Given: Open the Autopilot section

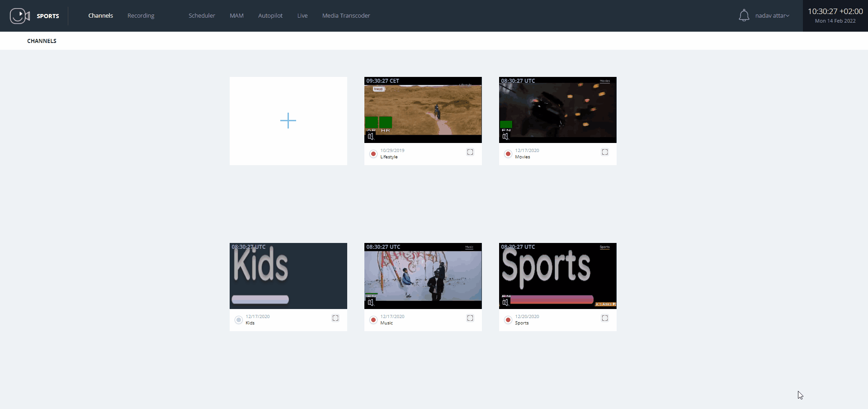Looking at the screenshot, I should [270, 15].
